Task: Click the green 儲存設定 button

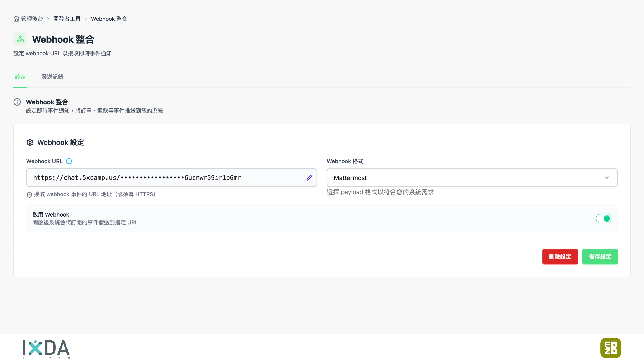Action: coord(600,257)
